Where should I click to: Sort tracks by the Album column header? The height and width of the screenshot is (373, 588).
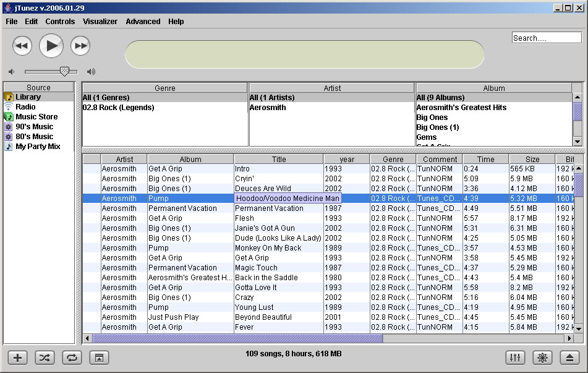tap(190, 159)
